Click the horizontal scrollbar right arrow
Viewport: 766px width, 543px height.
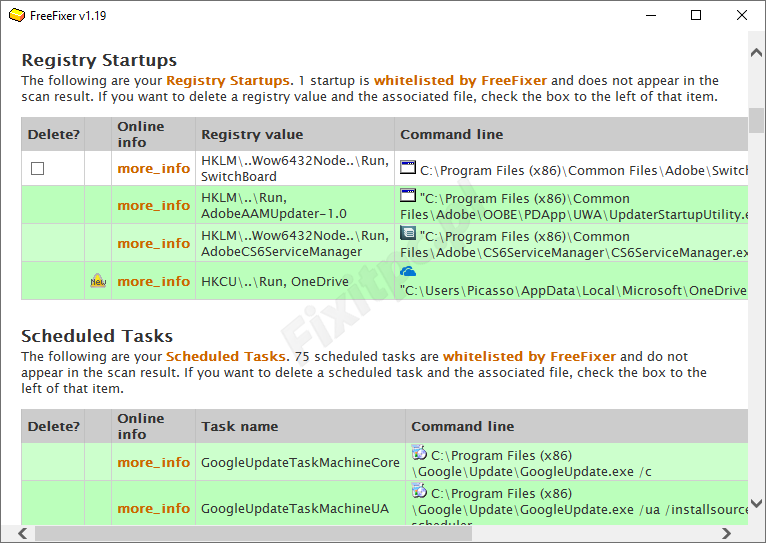point(726,533)
